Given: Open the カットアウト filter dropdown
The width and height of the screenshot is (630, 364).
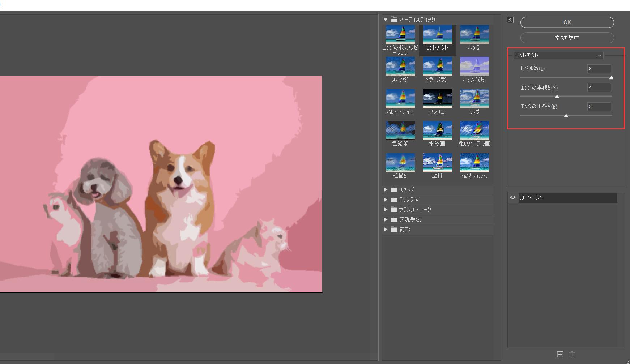Looking at the screenshot, I should (x=558, y=55).
